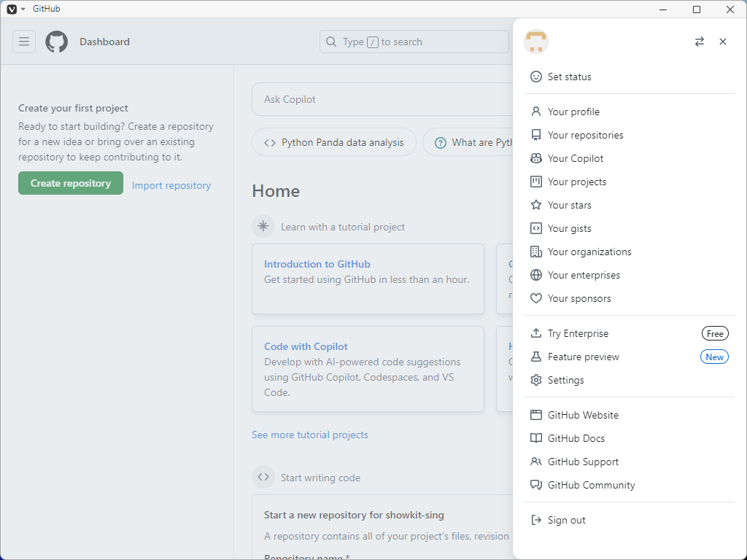747x560 pixels.
Task: Click the Sign out icon
Action: [536, 520]
